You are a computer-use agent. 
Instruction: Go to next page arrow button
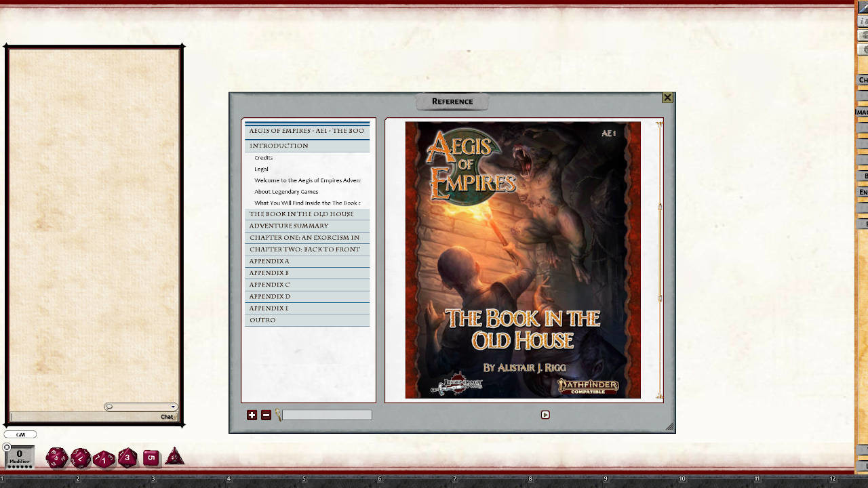(545, 415)
